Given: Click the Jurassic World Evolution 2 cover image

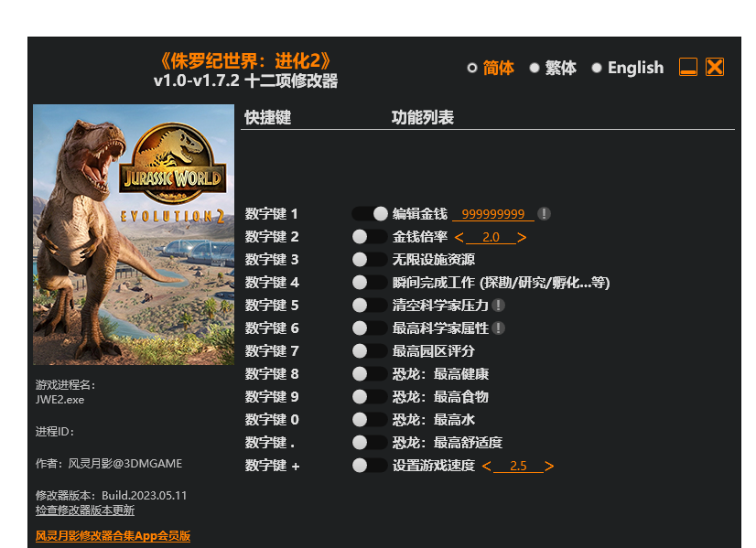Looking at the screenshot, I should [x=134, y=235].
